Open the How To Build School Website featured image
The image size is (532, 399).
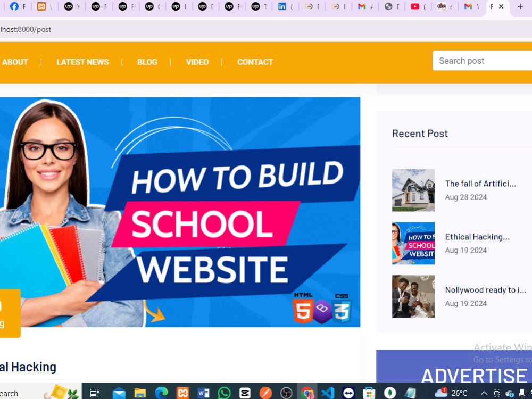click(x=180, y=212)
